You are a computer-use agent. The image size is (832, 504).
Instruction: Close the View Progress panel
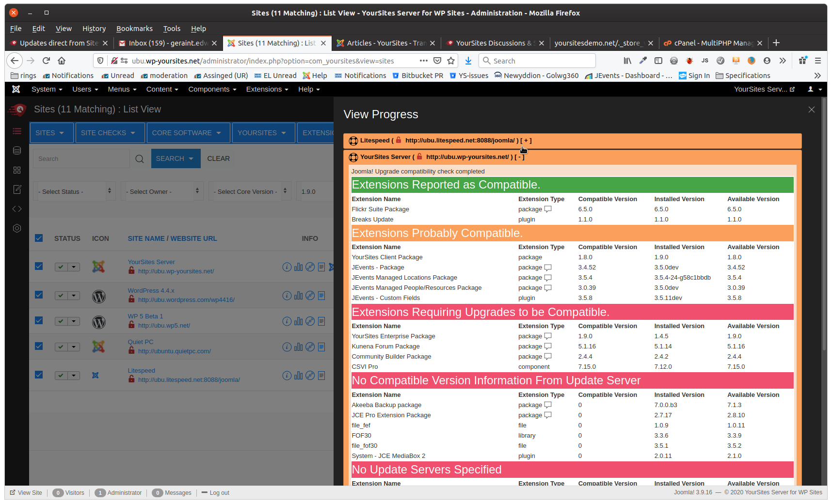[812, 110]
